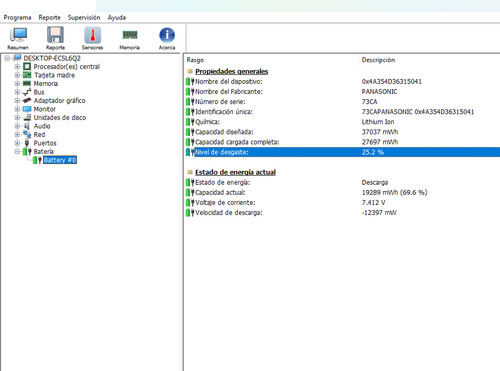Select Monitor in the tree

45,109
